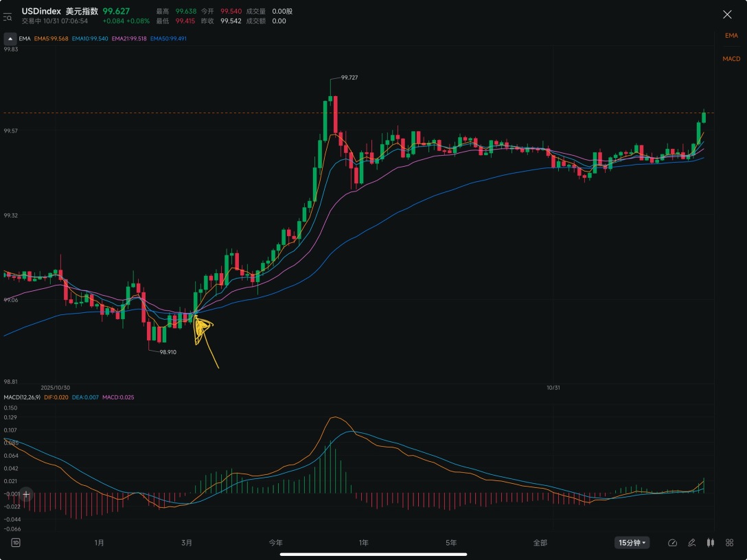Collapse the EMA legend arrow

10,38
